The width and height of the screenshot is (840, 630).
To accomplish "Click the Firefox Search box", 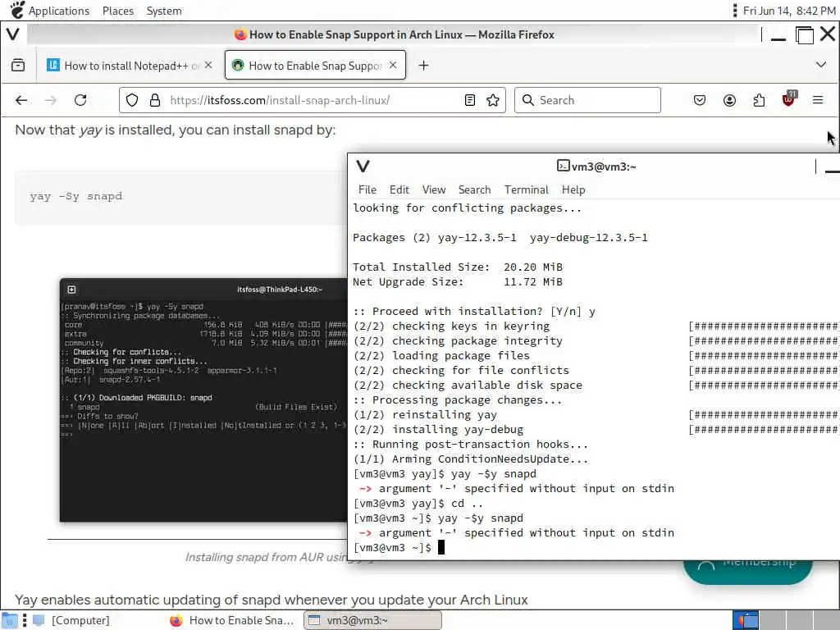I will pyautogui.click(x=587, y=100).
